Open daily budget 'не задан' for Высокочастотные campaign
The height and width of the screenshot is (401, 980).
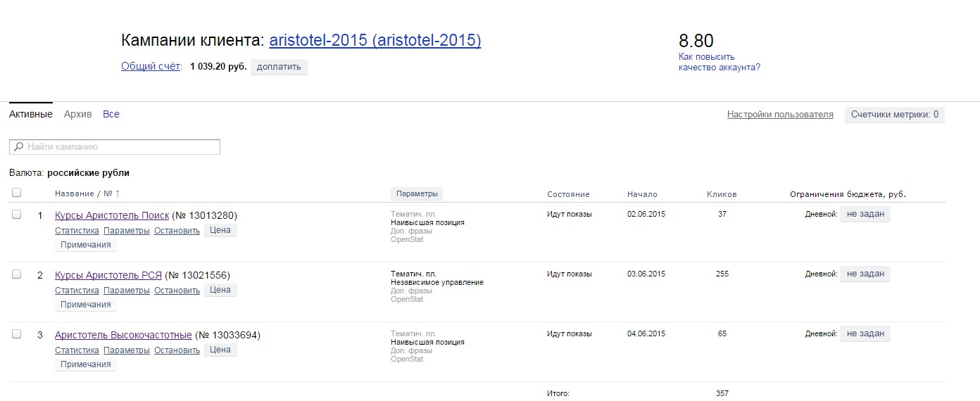tap(865, 333)
